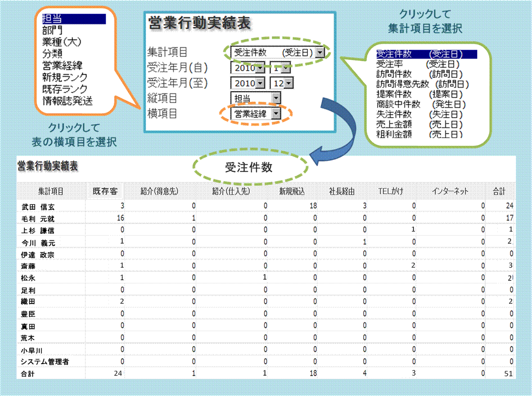Click the 真田 row name
The image size is (532, 396).
28,326
